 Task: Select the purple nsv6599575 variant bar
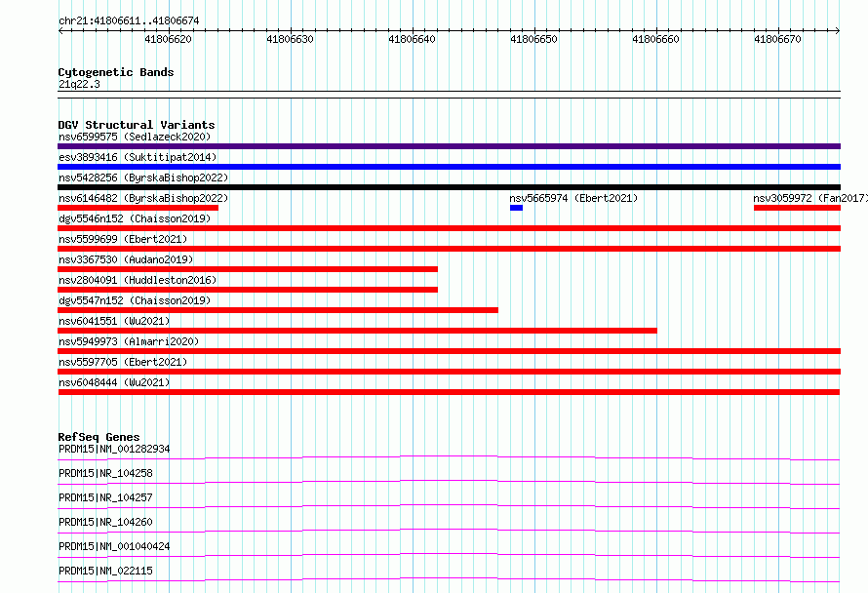coord(449,146)
